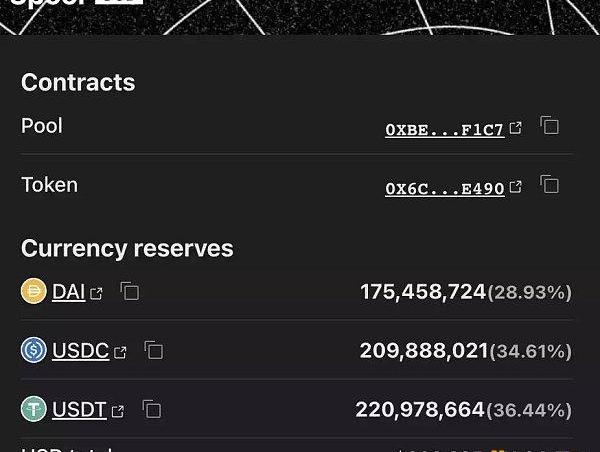Image resolution: width=600 pixels, height=452 pixels.
Task: Open Token address external link icon
Action: pyautogui.click(x=516, y=187)
